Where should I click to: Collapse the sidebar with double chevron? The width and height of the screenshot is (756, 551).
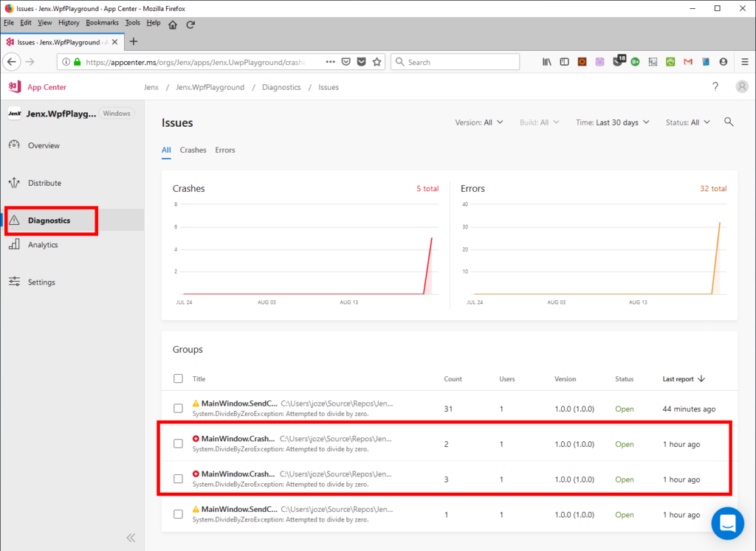[131, 538]
